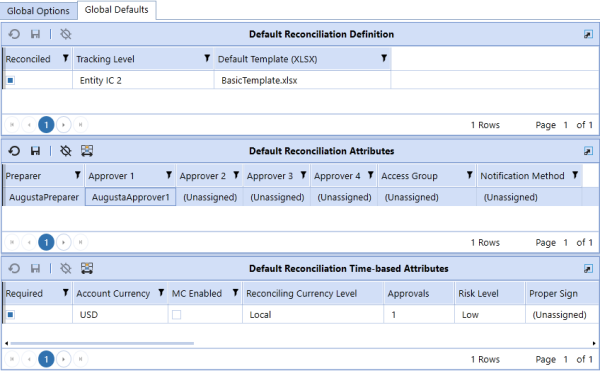
Task: Go to next page in Reconciliation Definition pager
Action: click(x=64, y=125)
